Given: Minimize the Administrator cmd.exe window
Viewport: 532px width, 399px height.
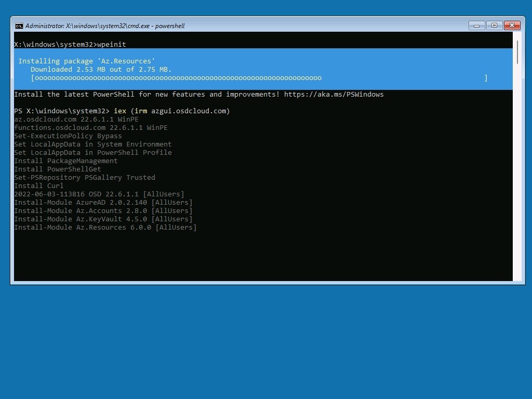Looking at the screenshot, I should pyautogui.click(x=477, y=25).
